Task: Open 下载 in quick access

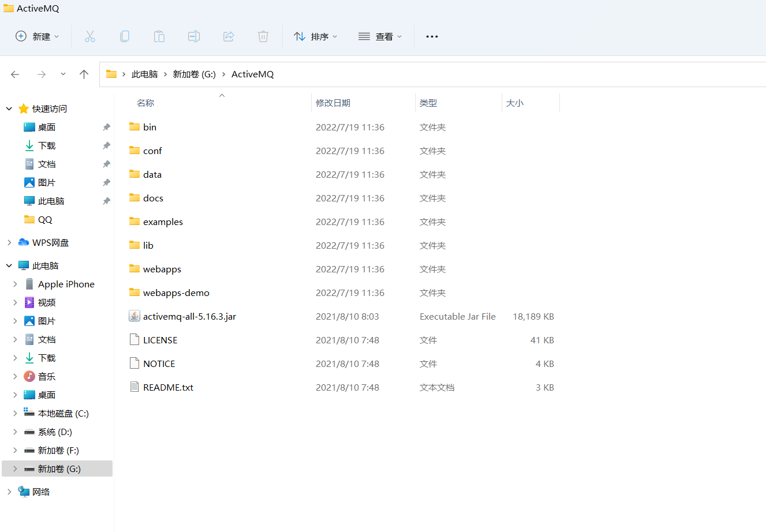Action: (x=47, y=145)
